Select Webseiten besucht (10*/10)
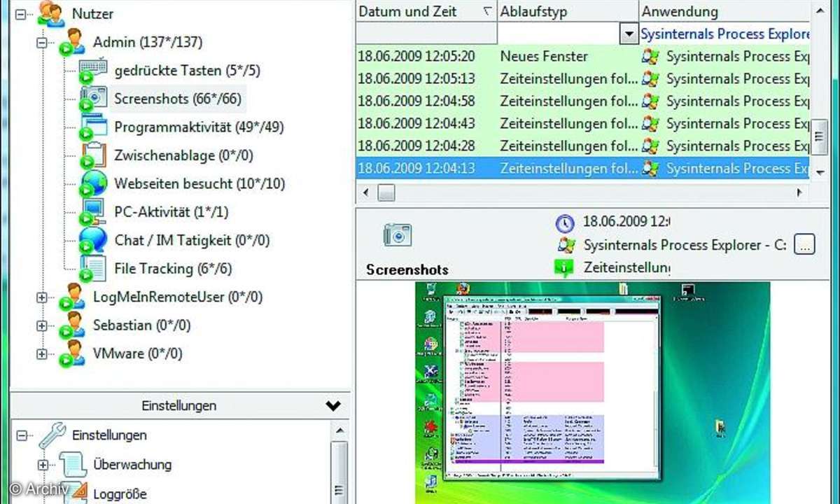The height and width of the screenshot is (504, 840). [199, 184]
